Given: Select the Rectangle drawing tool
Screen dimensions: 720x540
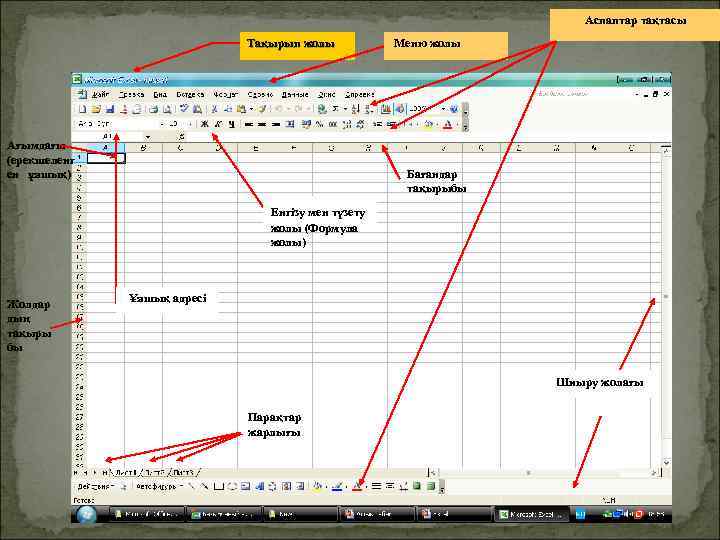Looking at the screenshot, I should tap(219, 486).
